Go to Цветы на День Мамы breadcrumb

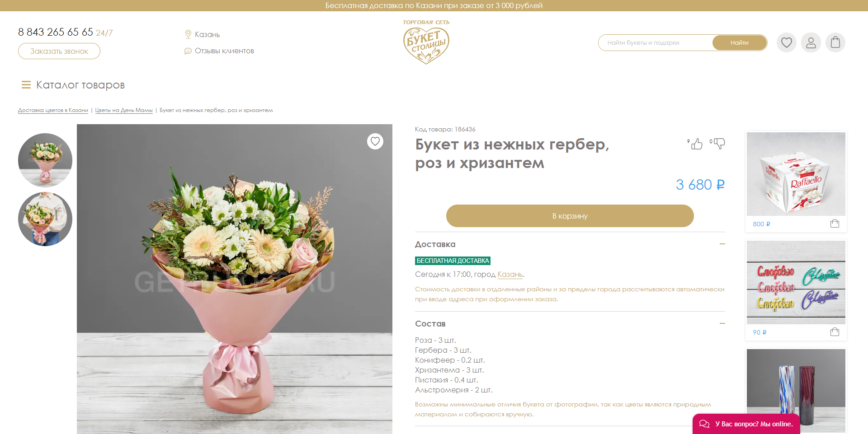124,110
